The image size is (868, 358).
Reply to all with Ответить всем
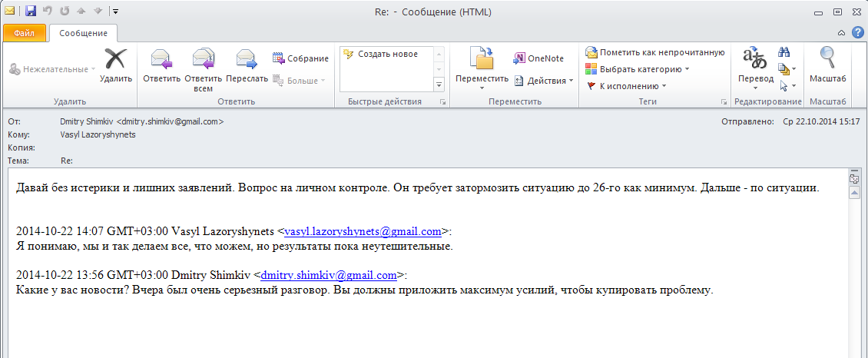tap(203, 70)
